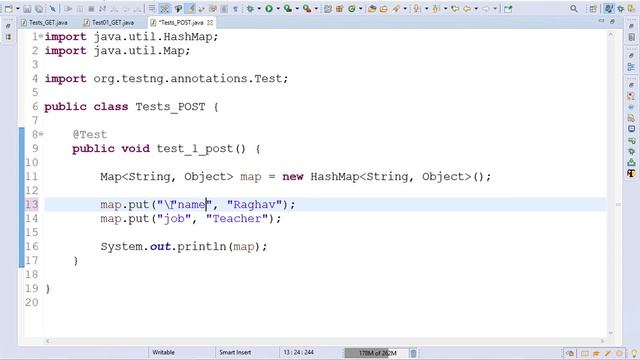Select the Tests_POST.java editor tab
This screenshot has height=360, width=640.
pyautogui.click(x=180, y=22)
